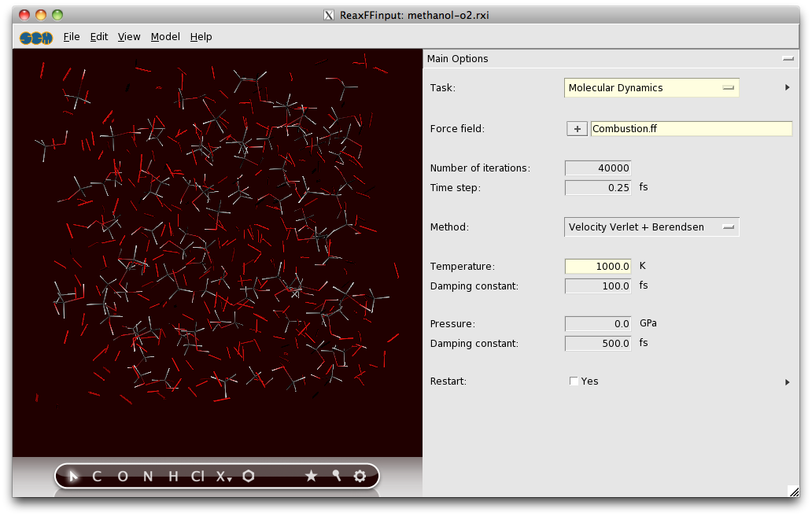Click the temperature Damping constant field 100.0

[x=598, y=286]
